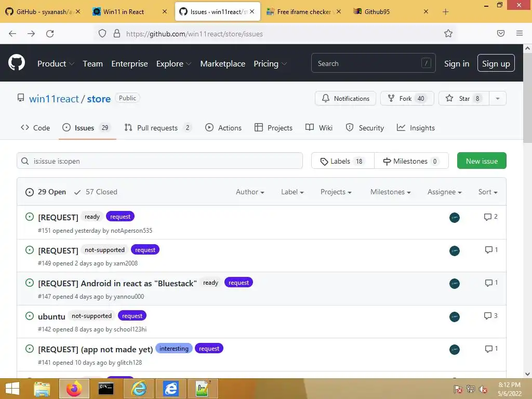The height and width of the screenshot is (399, 532).
Task: Click the not-supported label on issue #149
Action: [x=104, y=250]
